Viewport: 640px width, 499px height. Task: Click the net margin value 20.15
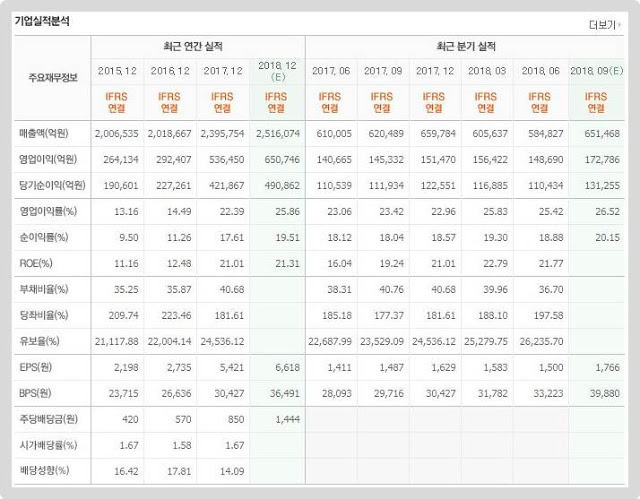click(x=607, y=237)
